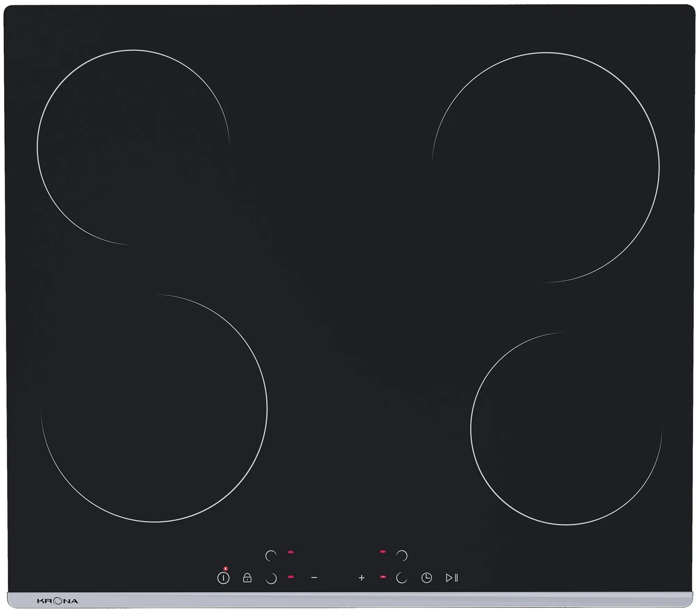Tap the play/pause control
This screenshot has height=614, width=700.
[x=452, y=578]
